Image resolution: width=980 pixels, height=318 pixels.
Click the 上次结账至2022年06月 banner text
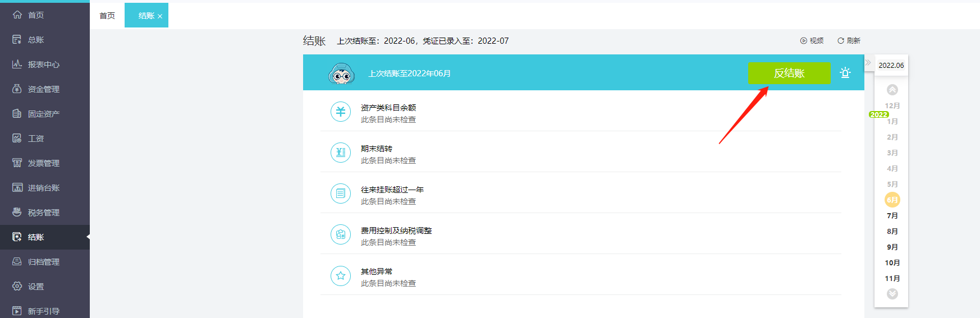(x=409, y=73)
